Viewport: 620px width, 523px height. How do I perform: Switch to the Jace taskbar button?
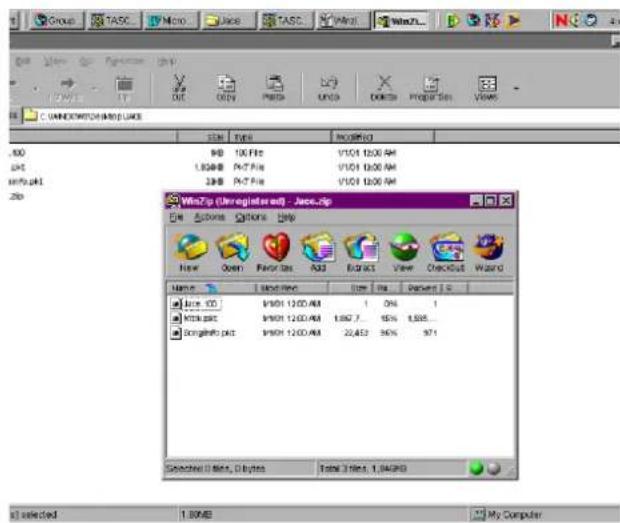[228, 20]
